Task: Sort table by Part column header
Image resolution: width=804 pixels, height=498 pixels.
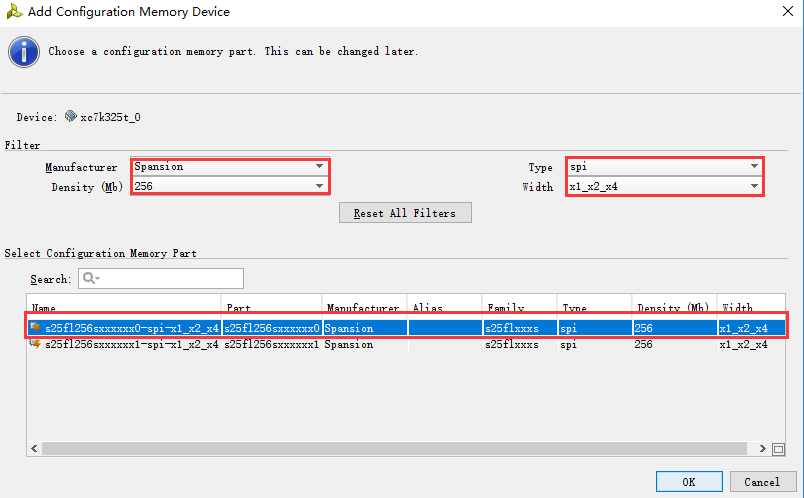Action: click(x=271, y=307)
